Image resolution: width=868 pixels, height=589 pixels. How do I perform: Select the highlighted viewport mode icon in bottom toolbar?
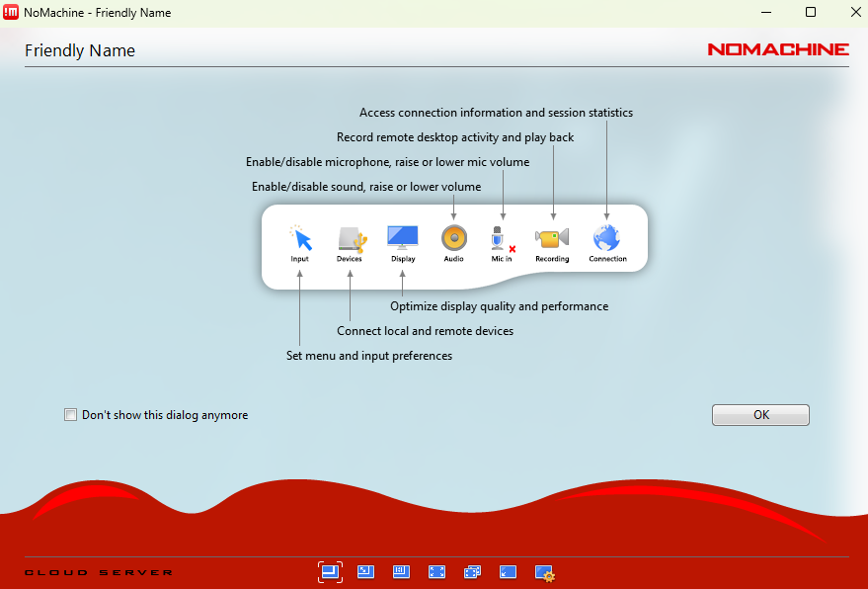[x=330, y=571]
